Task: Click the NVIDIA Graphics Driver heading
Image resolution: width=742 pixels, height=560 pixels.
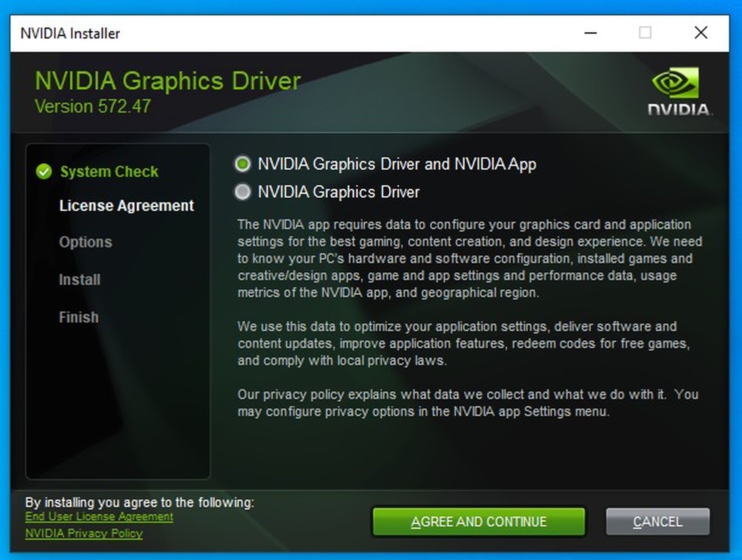Action: coord(168,81)
